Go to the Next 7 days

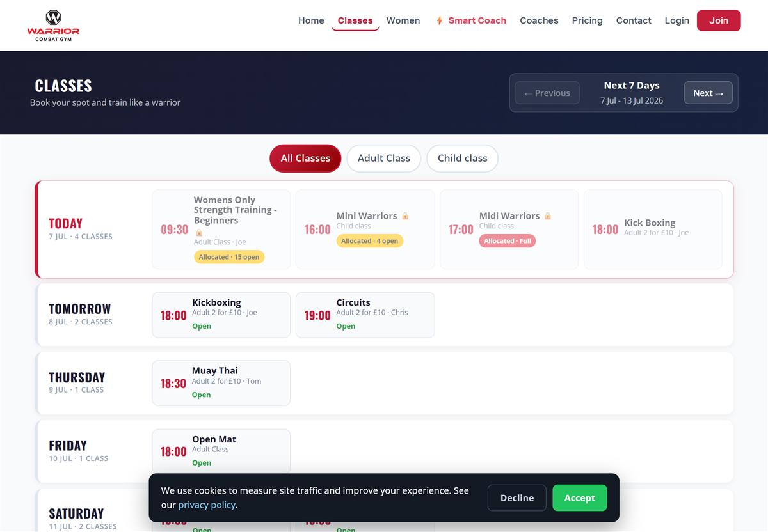[708, 93]
